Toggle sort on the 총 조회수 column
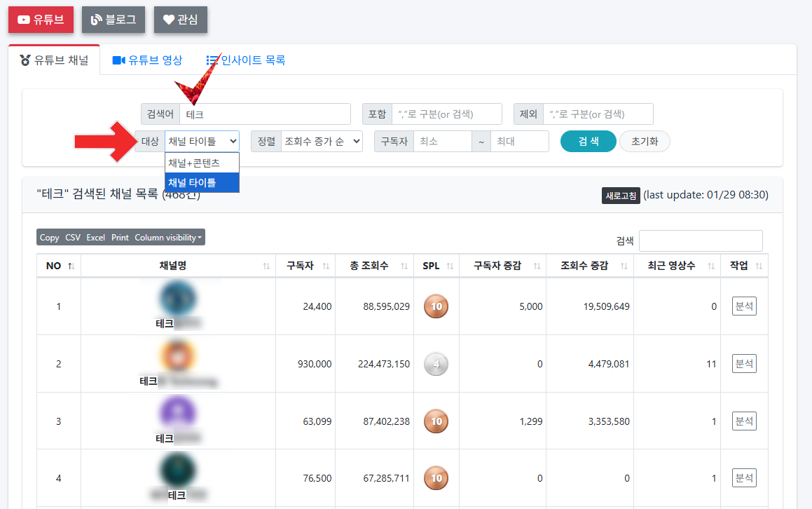The height and width of the screenshot is (509, 812). coord(404,265)
